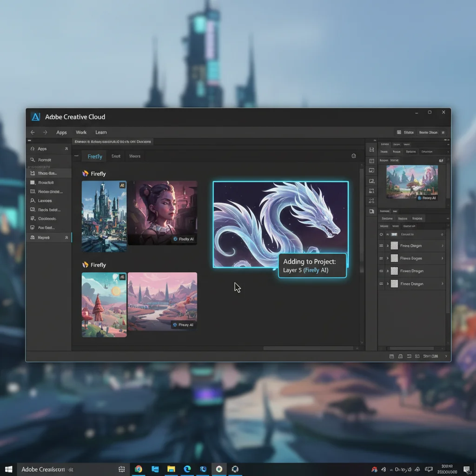This screenshot has width=476, height=476.
Task: Click the Adding to Project Layer 5 notification
Action: [312, 266]
